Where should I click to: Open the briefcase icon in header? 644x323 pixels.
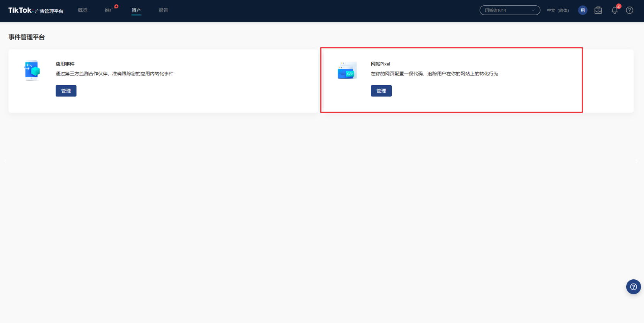pos(598,10)
